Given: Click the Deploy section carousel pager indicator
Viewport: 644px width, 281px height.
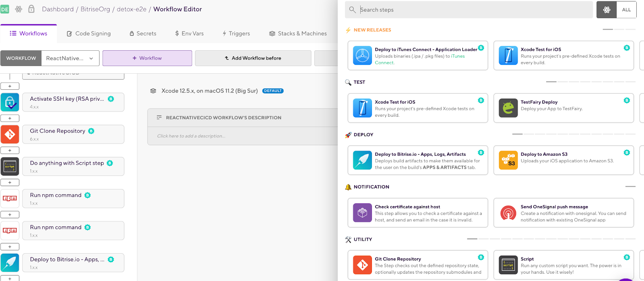Looking at the screenshot, I should [574, 134].
